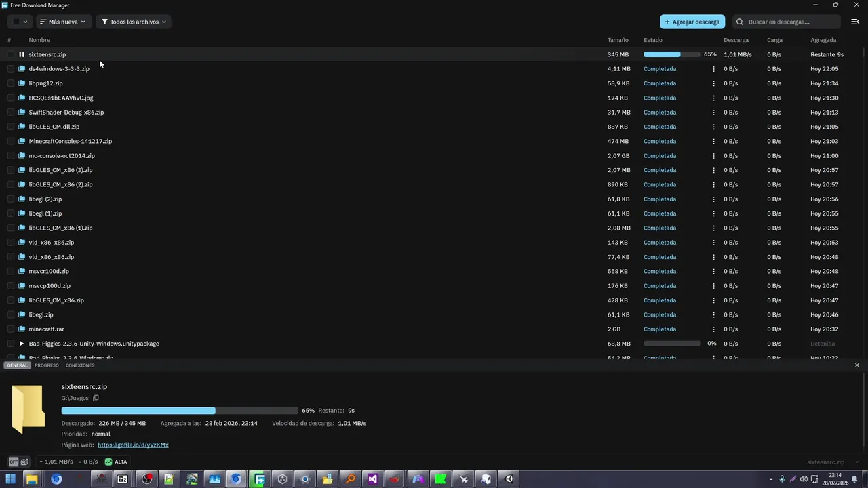868x488 pixels.
Task: Open the gofile.io web page link
Action: [x=133, y=445]
